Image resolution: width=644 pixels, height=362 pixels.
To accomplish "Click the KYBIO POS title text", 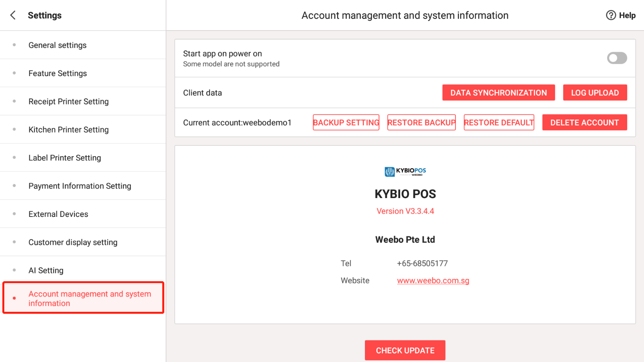I will click(405, 194).
